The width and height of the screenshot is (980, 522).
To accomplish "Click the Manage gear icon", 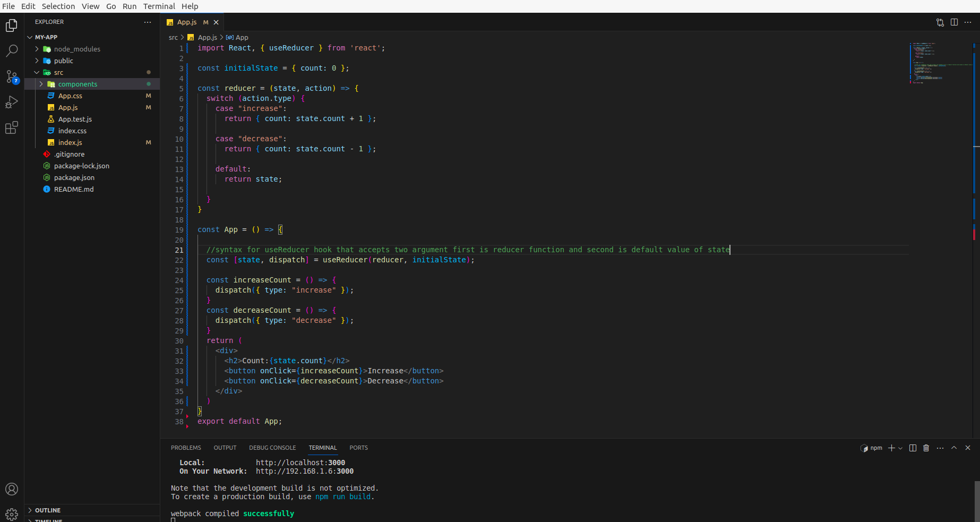I will tap(12, 514).
